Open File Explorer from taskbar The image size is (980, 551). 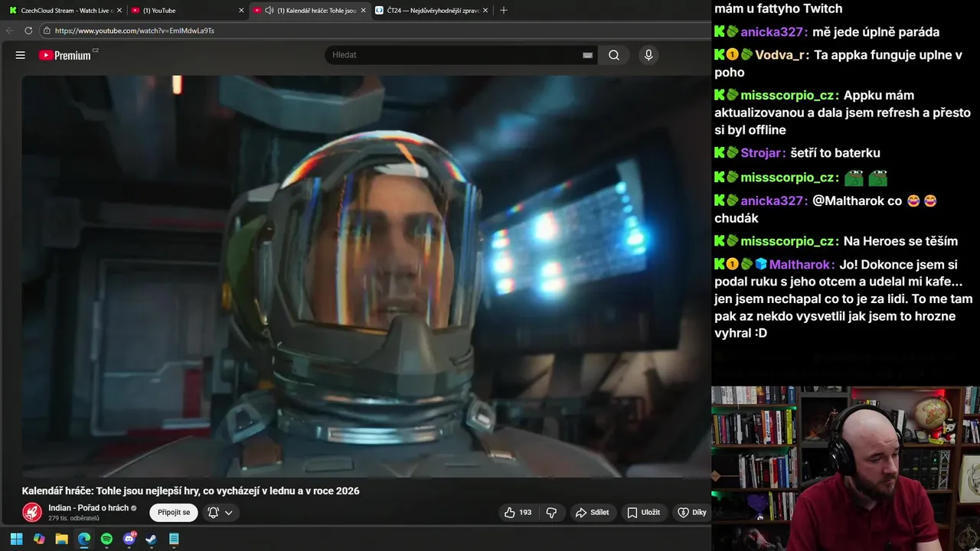(61, 539)
